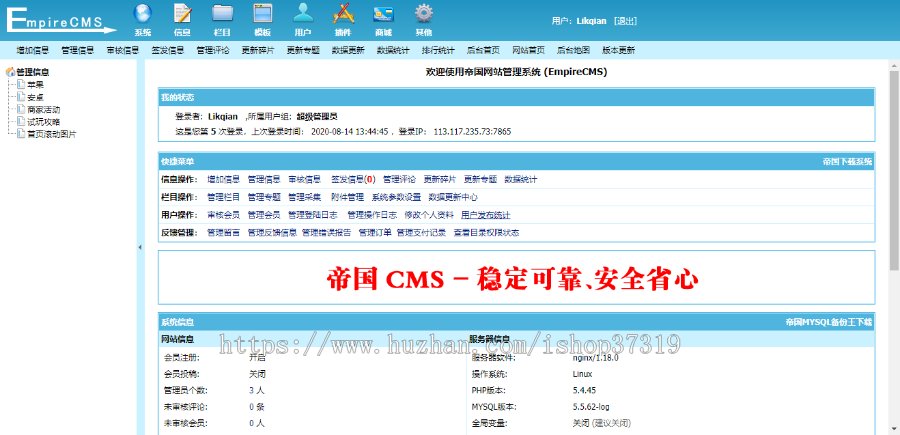
Task: Collapse the left sidebar with the arrow handle
Action: click(x=140, y=247)
